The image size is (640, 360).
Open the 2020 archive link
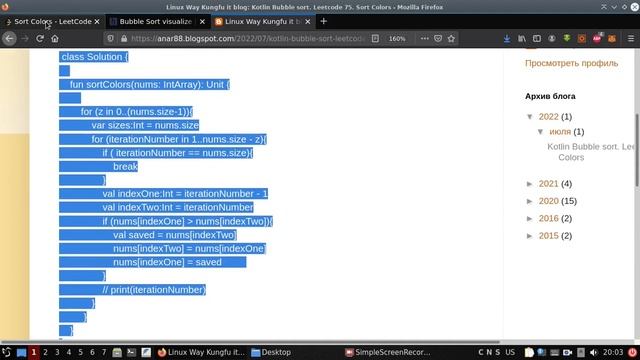tap(548, 201)
